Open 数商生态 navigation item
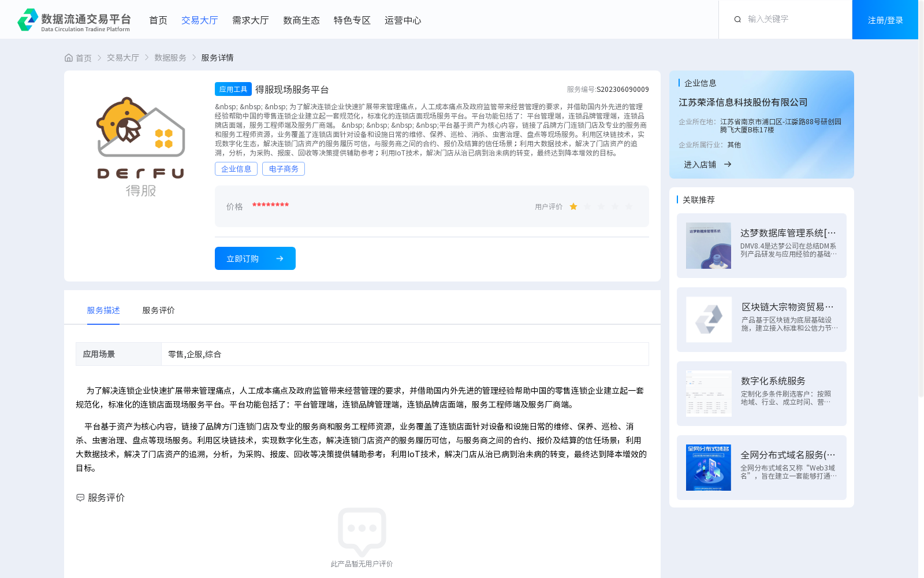The width and height of the screenshot is (924, 578). [301, 20]
